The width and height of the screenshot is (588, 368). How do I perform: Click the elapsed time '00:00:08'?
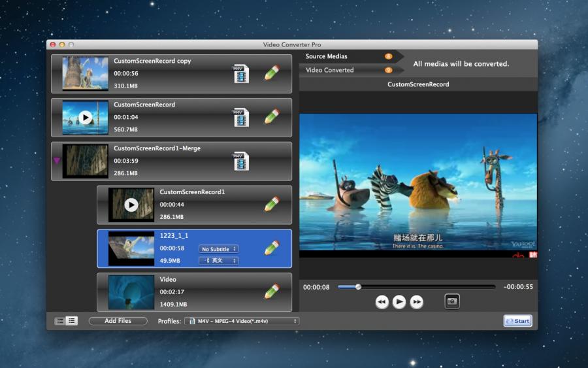(x=316, y=287)
